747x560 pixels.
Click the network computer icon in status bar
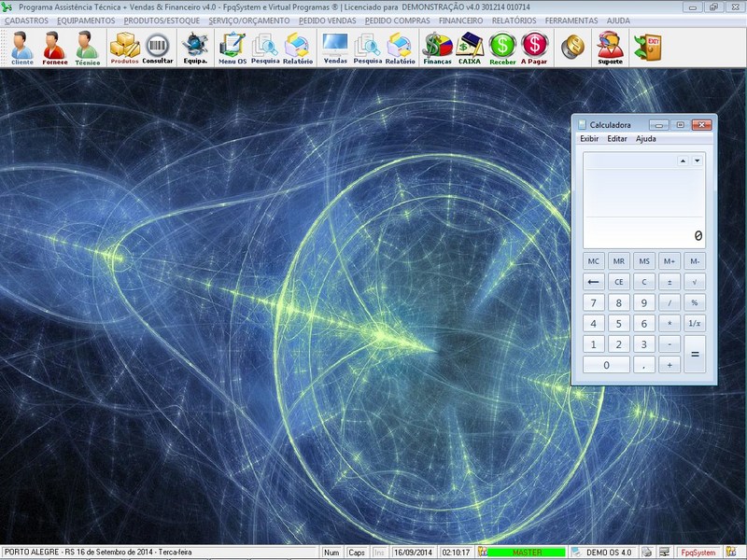coord(664,552)
